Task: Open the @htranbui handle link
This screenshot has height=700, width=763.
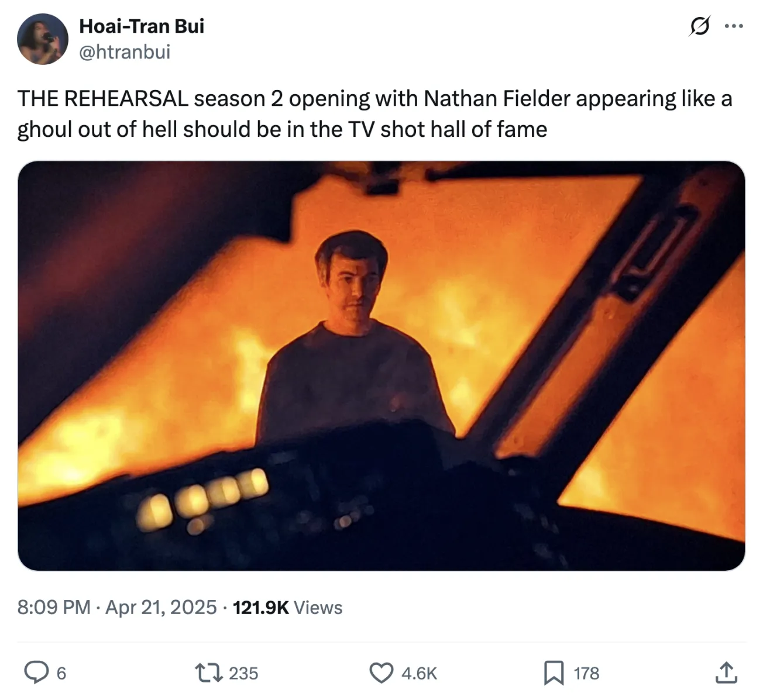Action: 125,52
